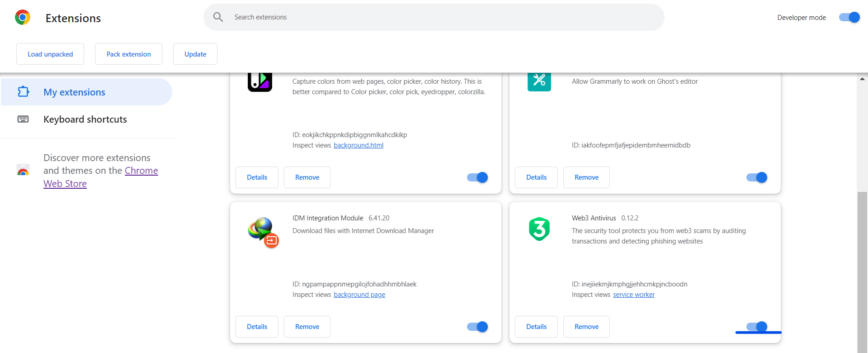The image size is (868, 353).
Task: Click the color picker extension icon
Action: click(x=260, y=81)
